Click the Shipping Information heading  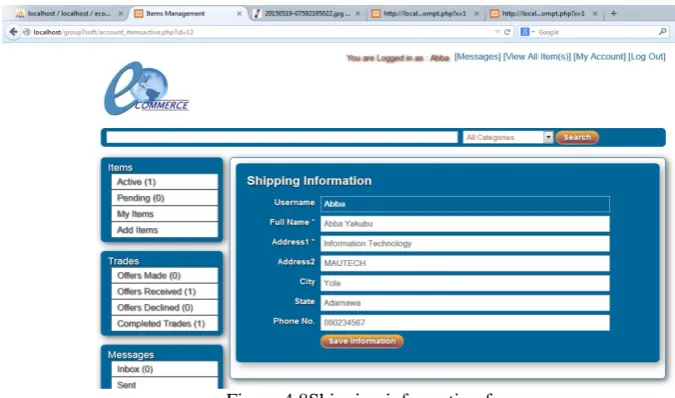point(309,181)
